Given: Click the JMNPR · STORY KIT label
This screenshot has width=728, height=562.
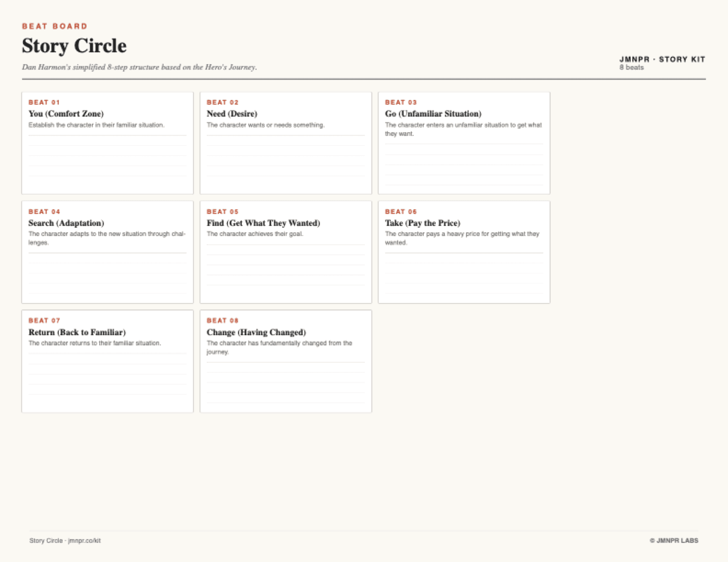Looking at the screenshot, I should (x=662, y=59).
